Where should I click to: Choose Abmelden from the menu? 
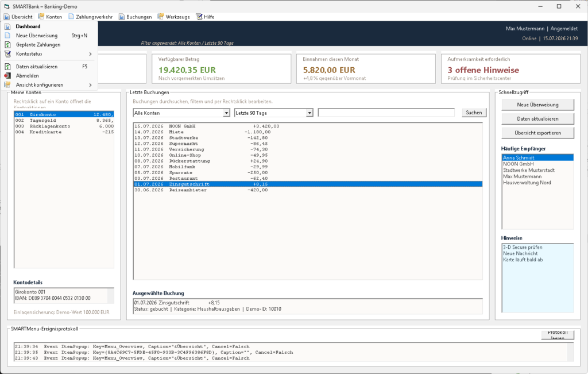coord(49,76)
